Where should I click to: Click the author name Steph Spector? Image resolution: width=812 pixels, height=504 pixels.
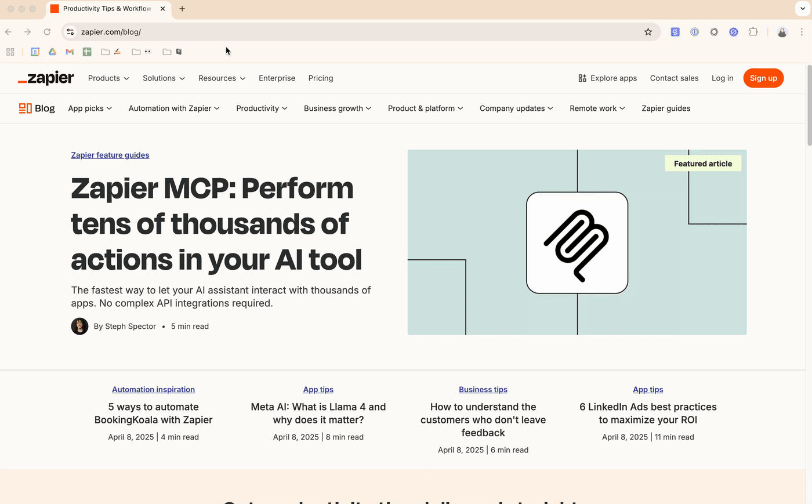tap(130, 327)
